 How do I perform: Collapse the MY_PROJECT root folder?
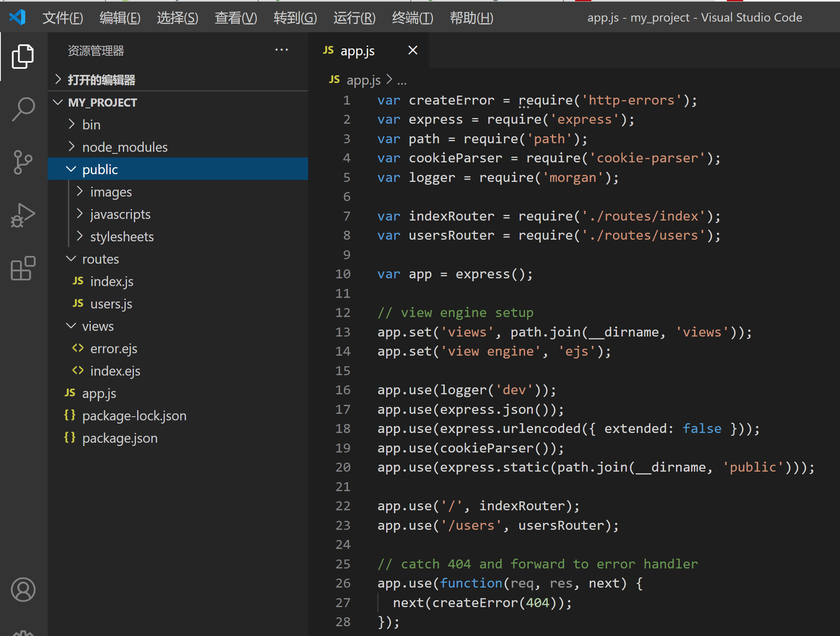[103, 103]
